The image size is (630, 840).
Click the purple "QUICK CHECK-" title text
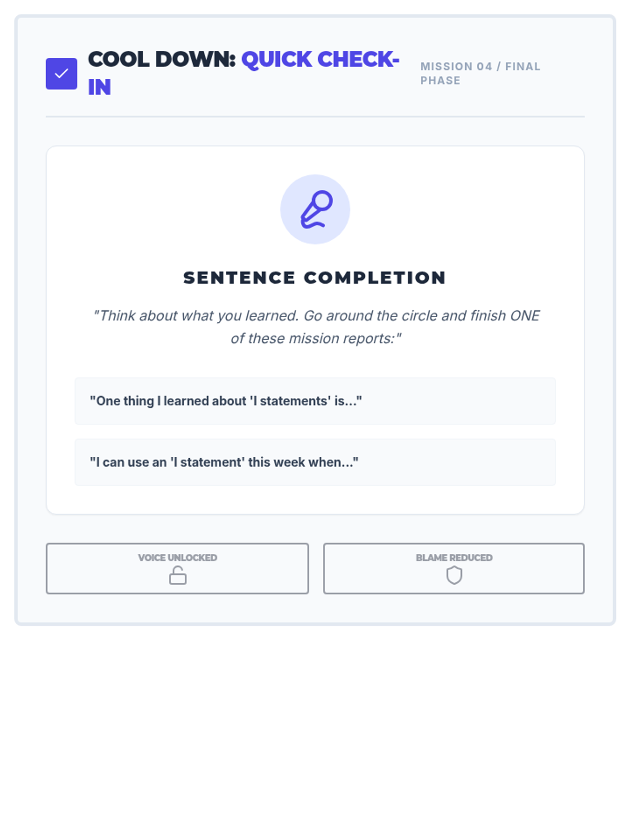pyautogui.click(x=320, y=59)
